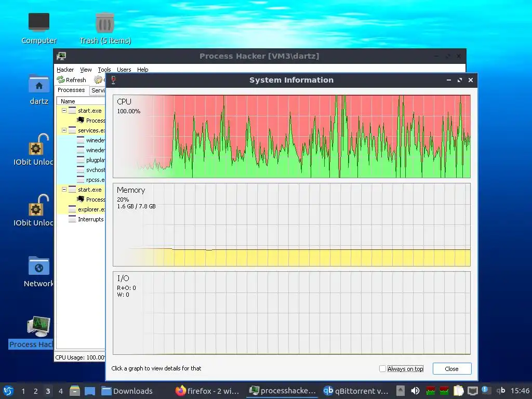This screenshot has width=532, height=399.
Task: Click the Refresh toolbar icon in Process Hacker
Action: tap(61, 79)
